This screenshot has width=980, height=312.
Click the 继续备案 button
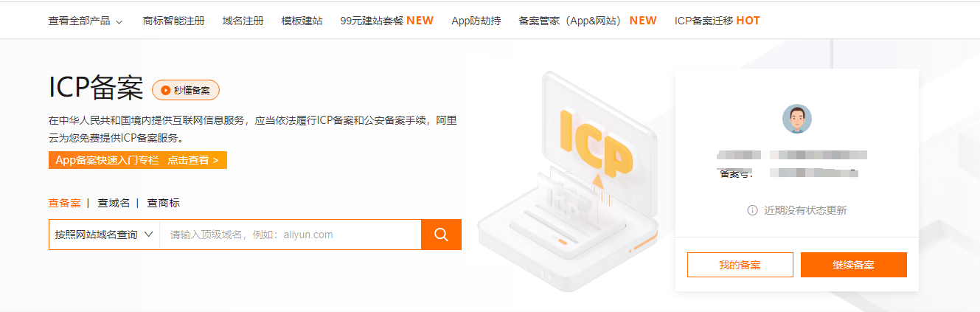tap(854, 265)
